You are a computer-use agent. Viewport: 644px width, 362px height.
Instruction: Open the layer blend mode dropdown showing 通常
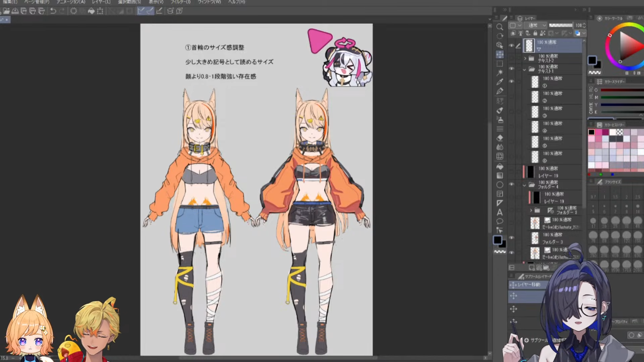[536, 25]
